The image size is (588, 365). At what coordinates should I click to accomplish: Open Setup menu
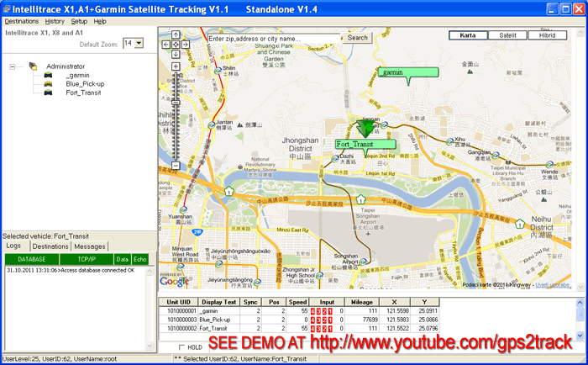(x=79, y=21)
